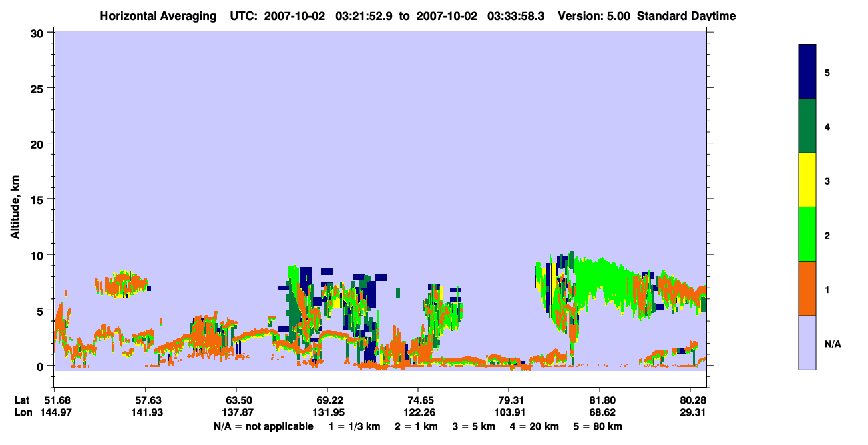This screenshot has height=445, width=868.
Task: Click the colorbar label '3'
Action: coord(827,181)
